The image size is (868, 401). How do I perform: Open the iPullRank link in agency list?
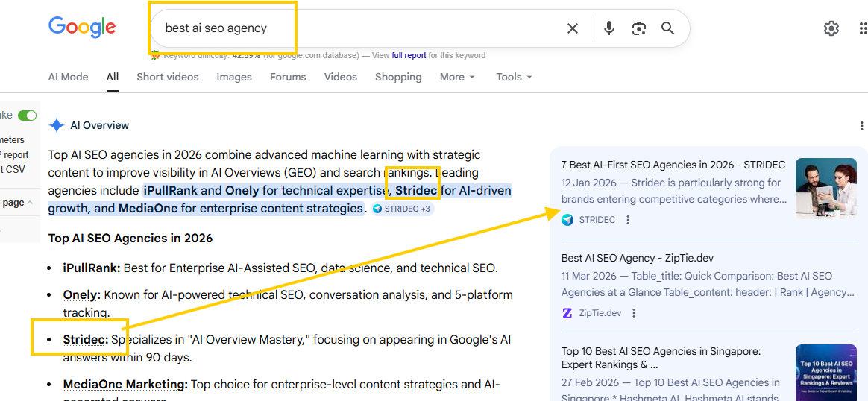pyautogui.click(x=91, y=268)
